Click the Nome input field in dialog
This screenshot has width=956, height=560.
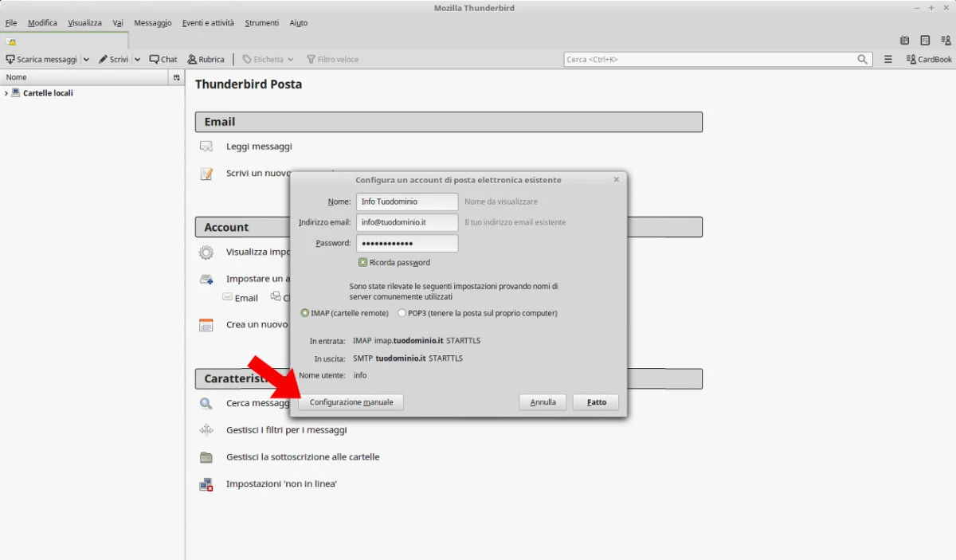click(x=407, y=202)
